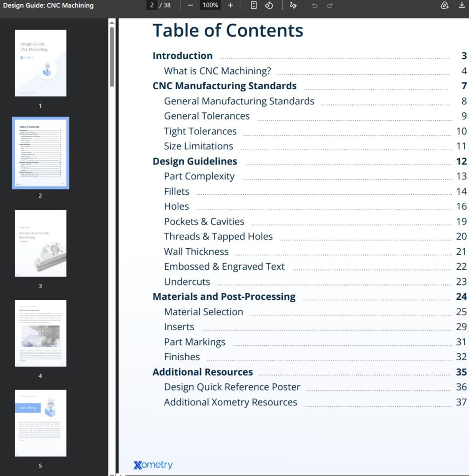Click the rotate document icon
Image resolution: width=469 pixels, height=476 pixels.
coord(269,6)
